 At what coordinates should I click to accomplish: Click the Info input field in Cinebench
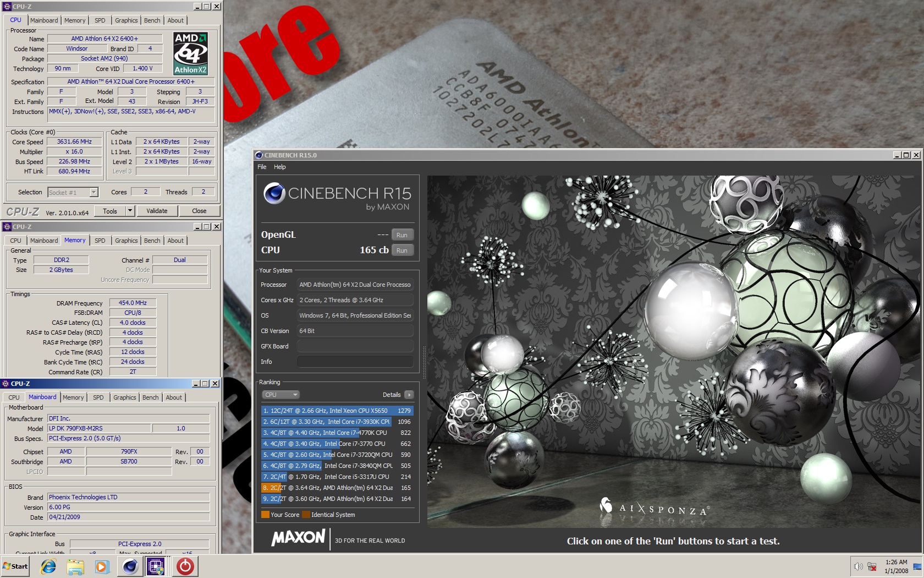pyautogui.click(x=355, y=362)
